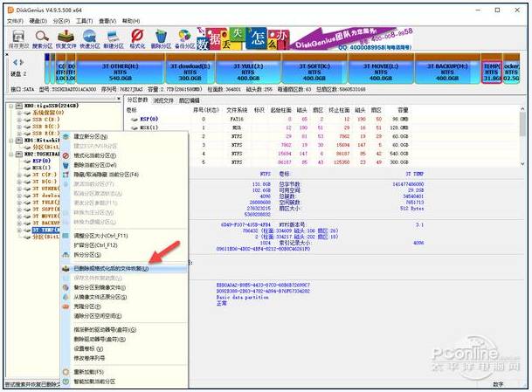Choose 备份分区到镜像文件 in context menu

[100, 287]
